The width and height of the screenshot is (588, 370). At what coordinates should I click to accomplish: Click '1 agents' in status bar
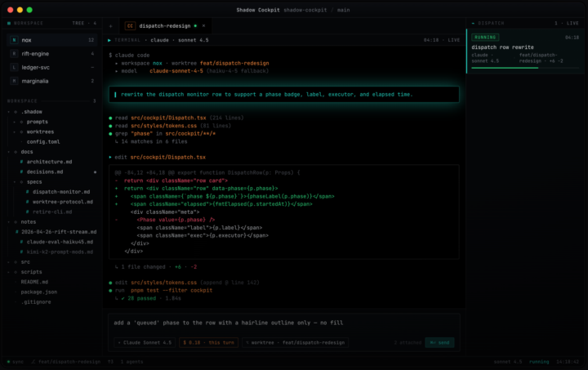tap(131, 362)
